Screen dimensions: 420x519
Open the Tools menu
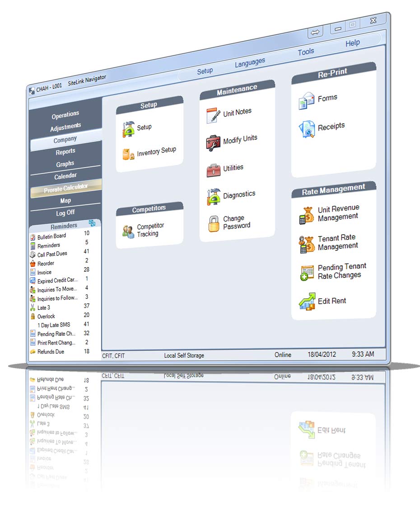pyautogui.click(x=306, y=52)
